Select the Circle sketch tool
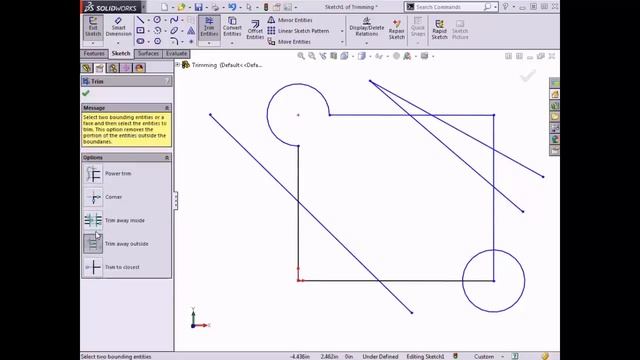This screenshot has width=640, height=360. pos(157,20)
